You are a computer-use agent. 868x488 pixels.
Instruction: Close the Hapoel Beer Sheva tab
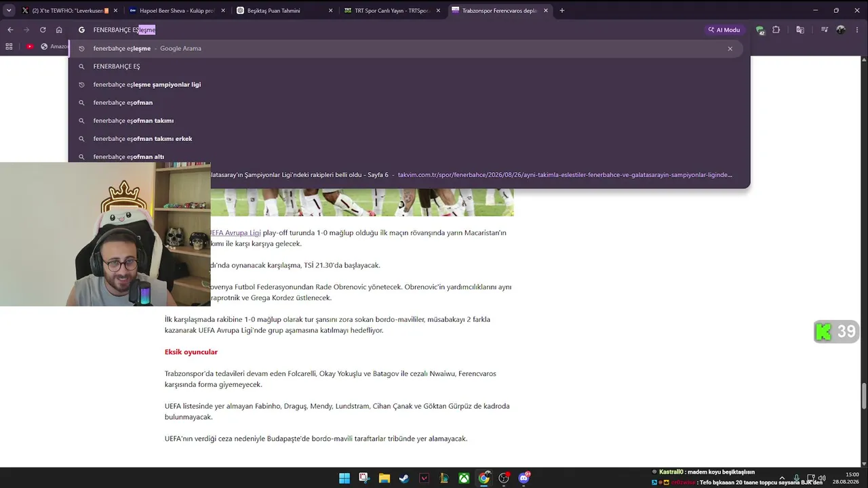click(x=223, y=10)
